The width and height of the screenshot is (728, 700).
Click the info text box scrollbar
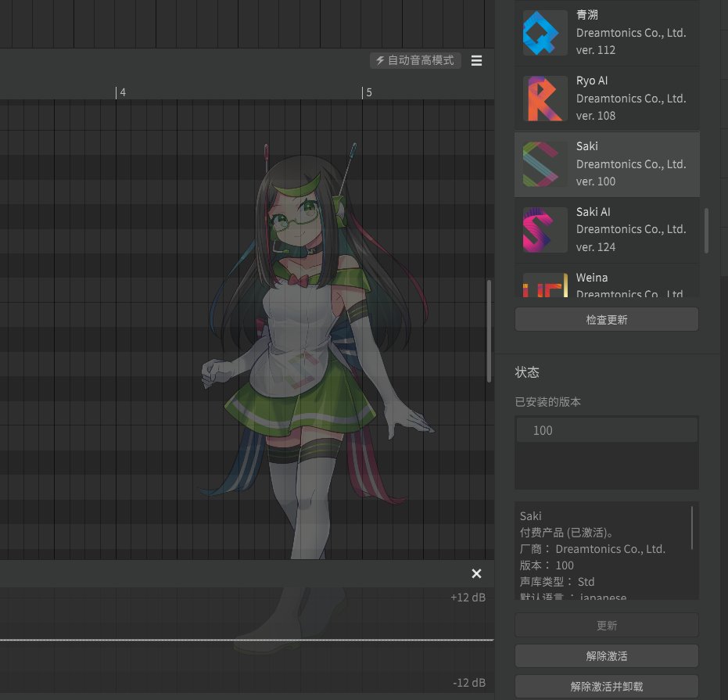coord(692,528)
